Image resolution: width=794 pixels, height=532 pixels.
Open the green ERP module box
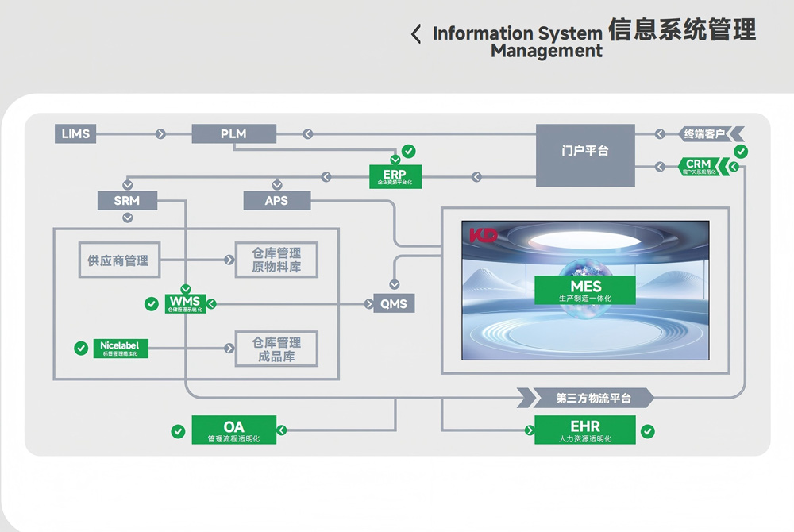pos(395,176)
